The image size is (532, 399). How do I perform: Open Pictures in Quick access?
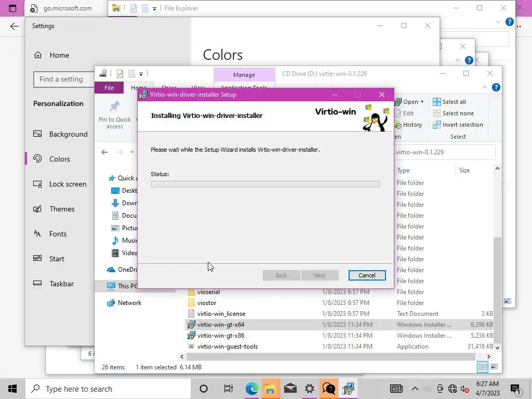125,228
